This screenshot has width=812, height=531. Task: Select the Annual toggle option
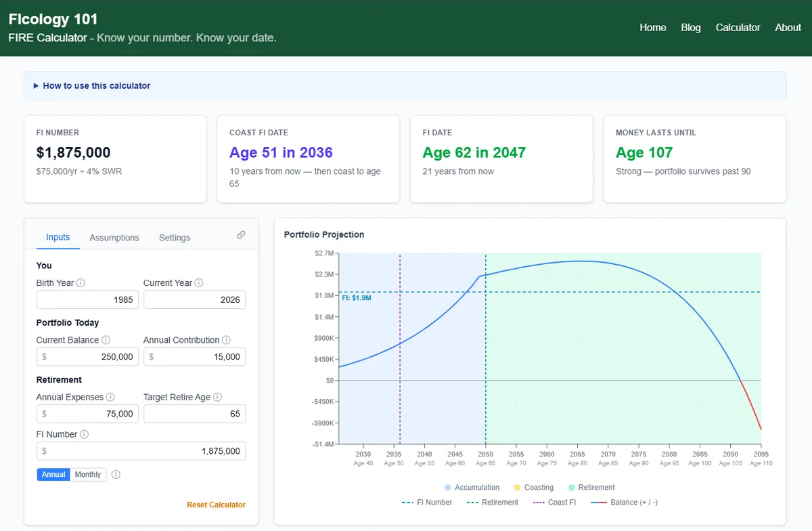click(53, 475)
